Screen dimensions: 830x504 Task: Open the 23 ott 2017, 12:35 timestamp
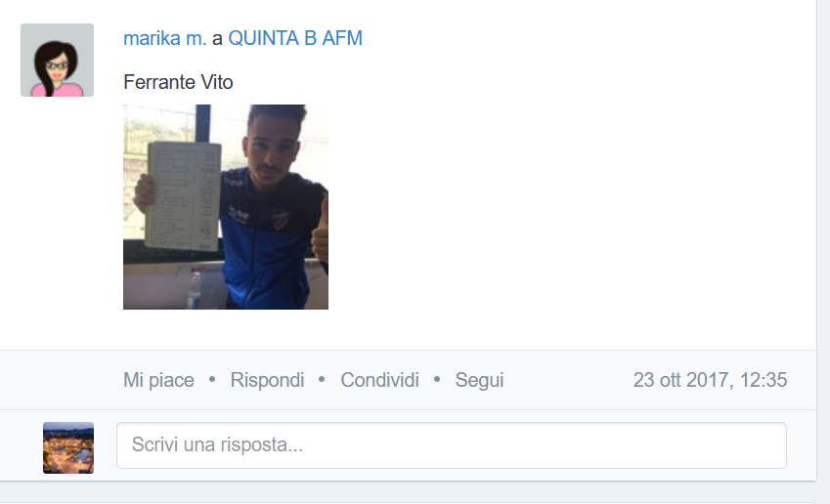(710, 380)
